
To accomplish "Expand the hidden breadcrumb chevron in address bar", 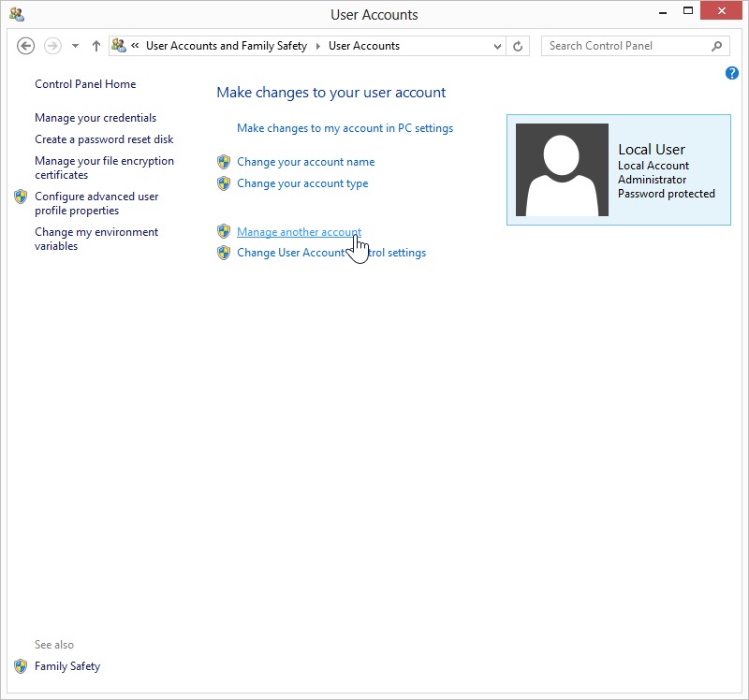I will pos(136,46).
